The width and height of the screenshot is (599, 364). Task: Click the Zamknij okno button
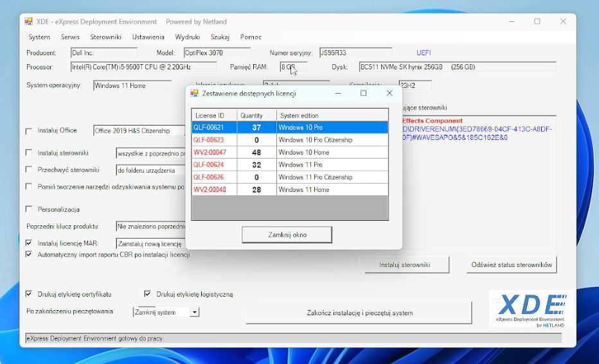click(287, 235)
